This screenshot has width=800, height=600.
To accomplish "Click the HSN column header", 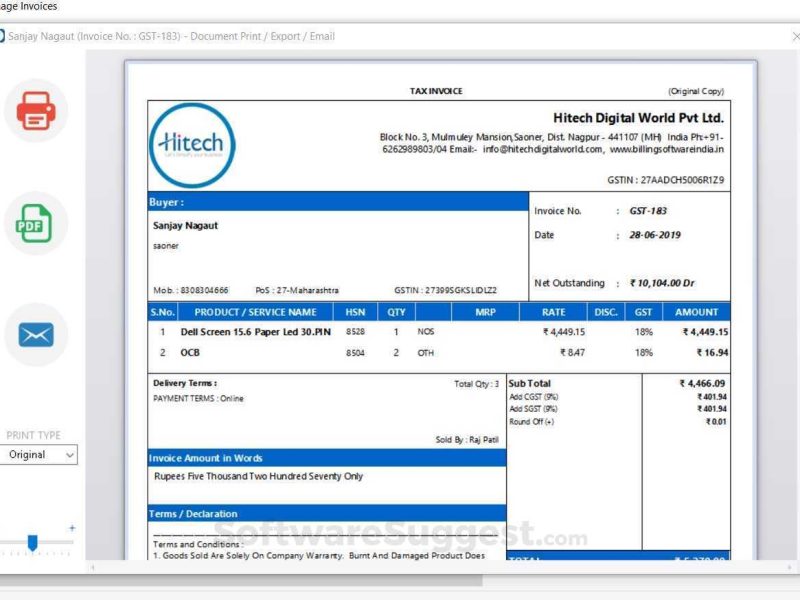I will tap(355, 312).
